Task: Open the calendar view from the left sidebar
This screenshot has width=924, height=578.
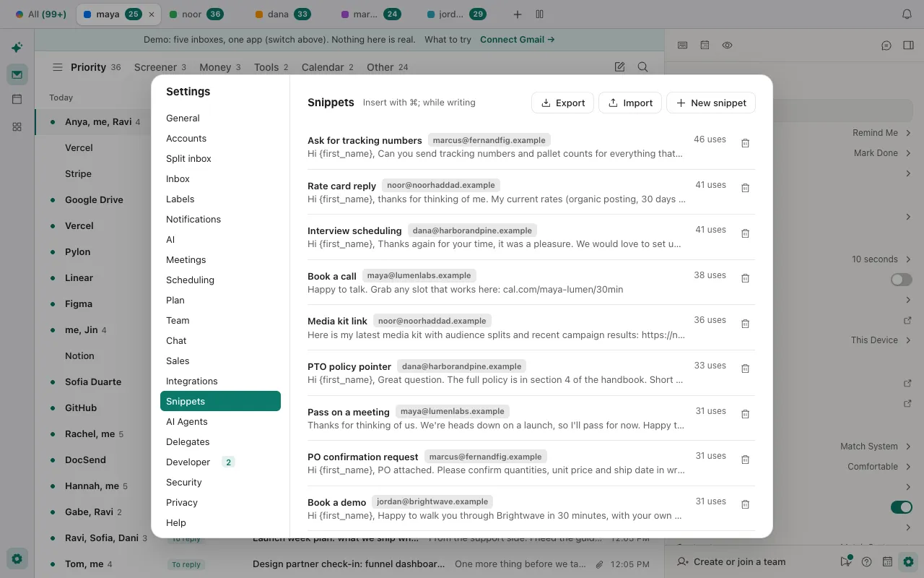Action: [x=17, y=100]
